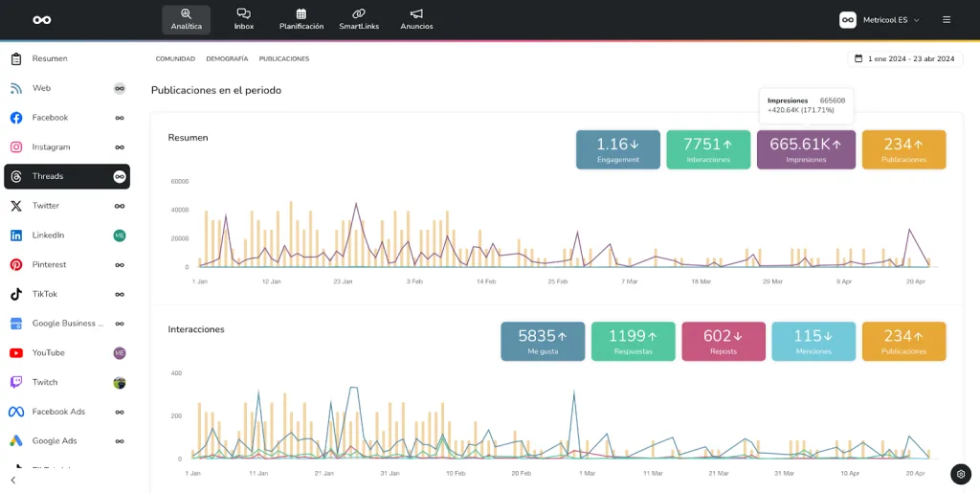The height and width of the screenshot is (493, 980).
Task: Click the LinkedIn account avatar badge
Action: tap(120, 235)
